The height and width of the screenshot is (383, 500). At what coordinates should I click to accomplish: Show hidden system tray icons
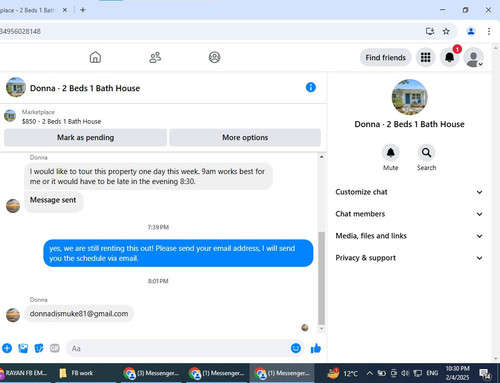click(369, 373)
